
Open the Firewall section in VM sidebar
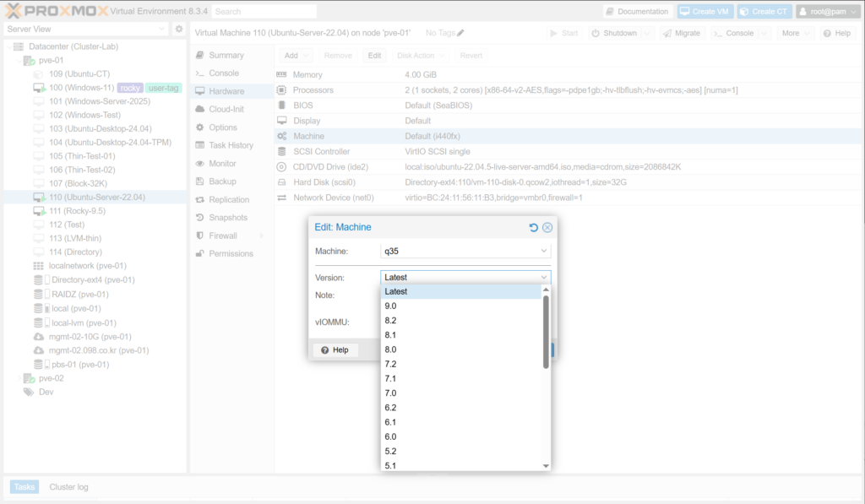point(221,236)
